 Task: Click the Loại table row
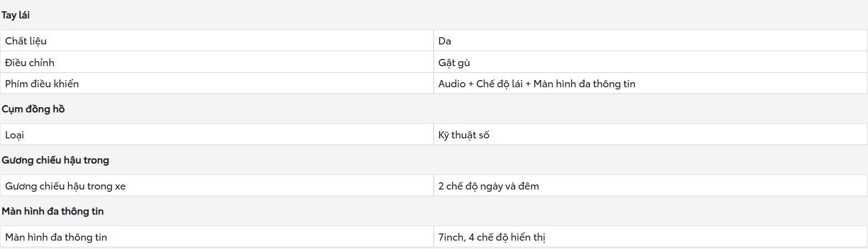pyautogui.click(x=434, y=135)
